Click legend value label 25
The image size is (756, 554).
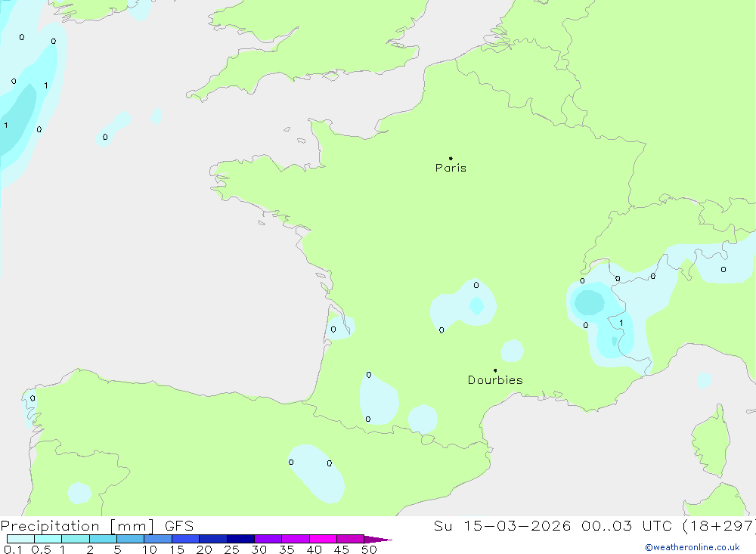click(x=232, y=549)
